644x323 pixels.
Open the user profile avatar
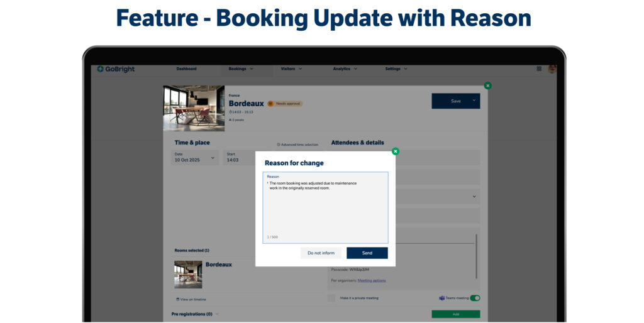click(552, 69)
